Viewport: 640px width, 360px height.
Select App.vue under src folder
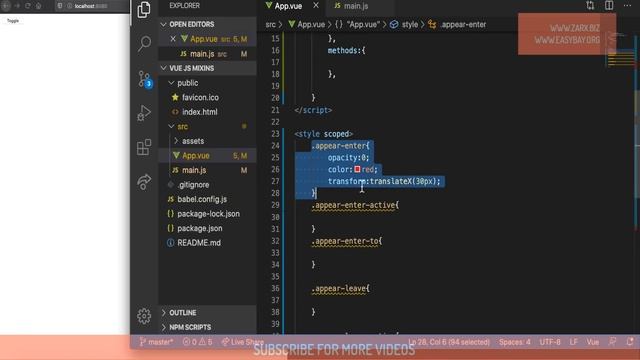tap(207, 156)
